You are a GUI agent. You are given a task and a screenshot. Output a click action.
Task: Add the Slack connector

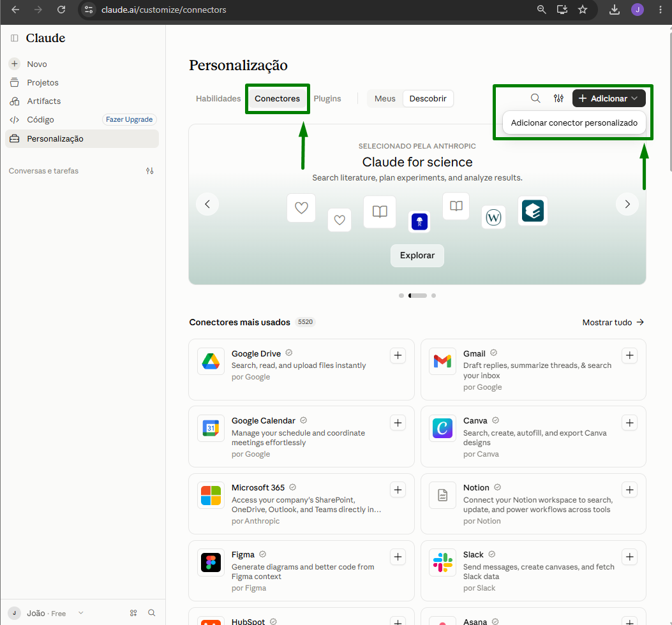(630, 557)
